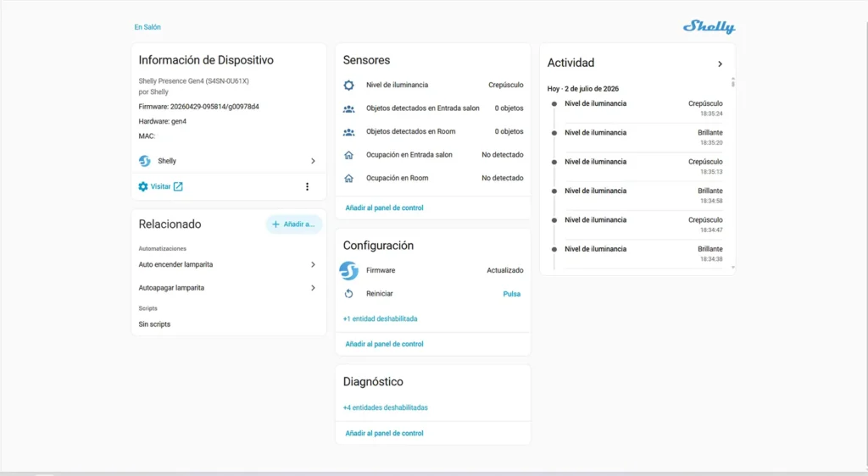Click the plus icon in Añadir a button
Viewport: 868px width, 476px height.
275,224
